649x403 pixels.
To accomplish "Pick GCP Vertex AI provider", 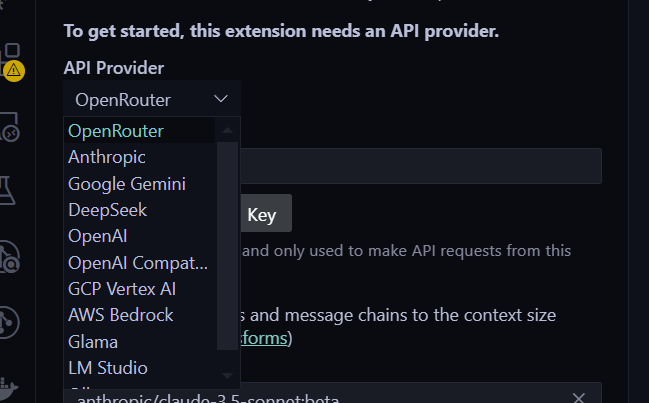I will coord(120,289).
